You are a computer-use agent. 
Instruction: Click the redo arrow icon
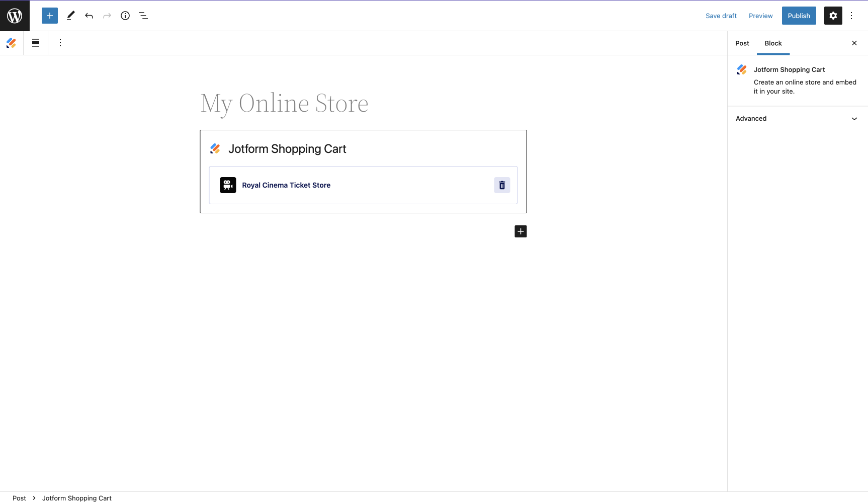tap(107, 16)
